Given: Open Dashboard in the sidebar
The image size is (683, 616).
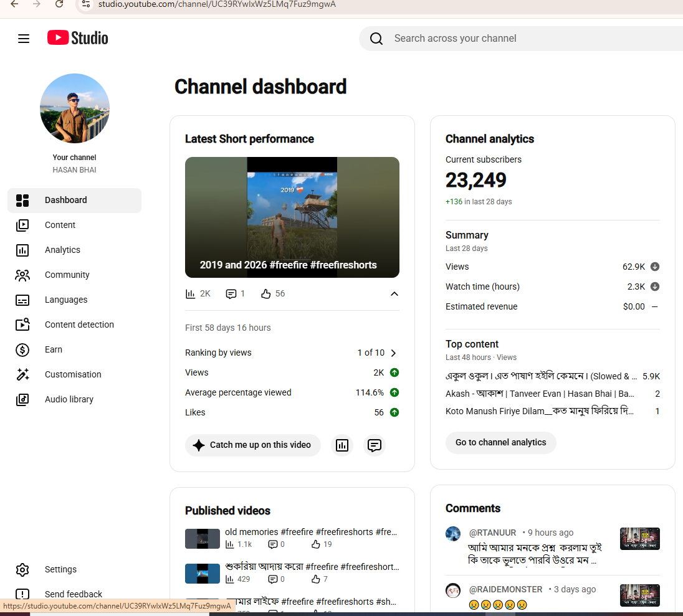Looking at the screenshot, I should point(75,201).
